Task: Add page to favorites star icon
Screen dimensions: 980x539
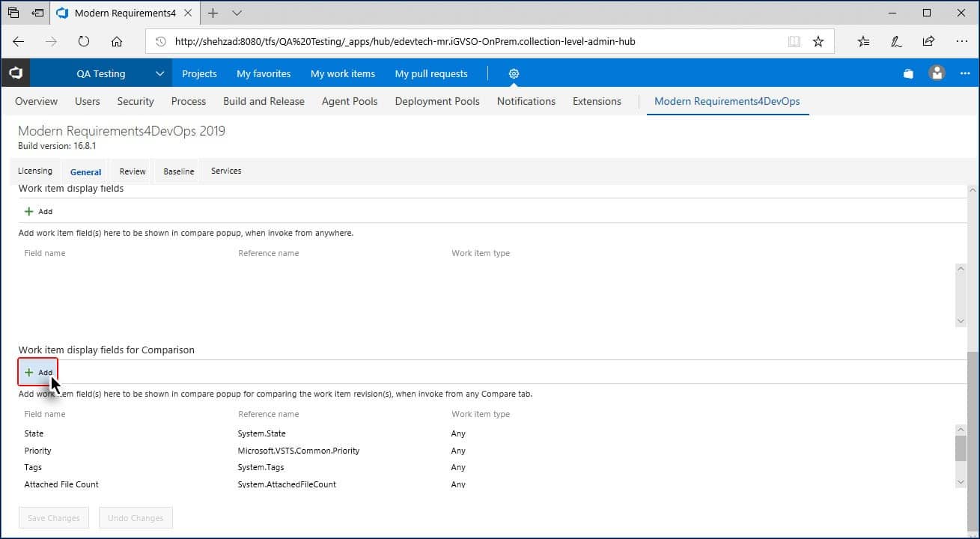Action: pyautogui.click(x=818, y=42)
